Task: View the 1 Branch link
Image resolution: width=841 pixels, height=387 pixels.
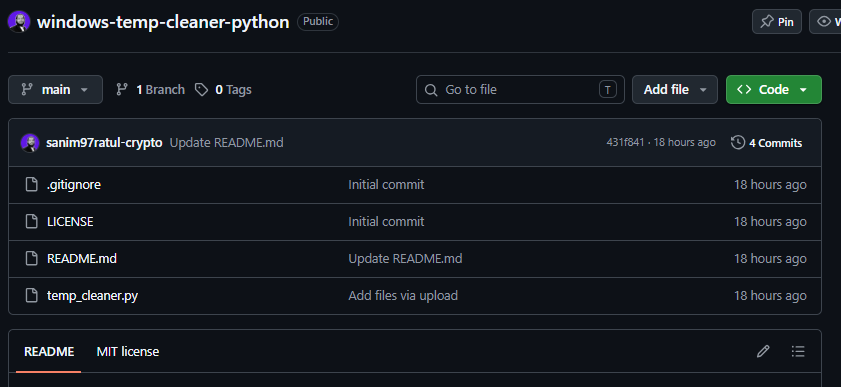Action: click(x=150, y=90)
